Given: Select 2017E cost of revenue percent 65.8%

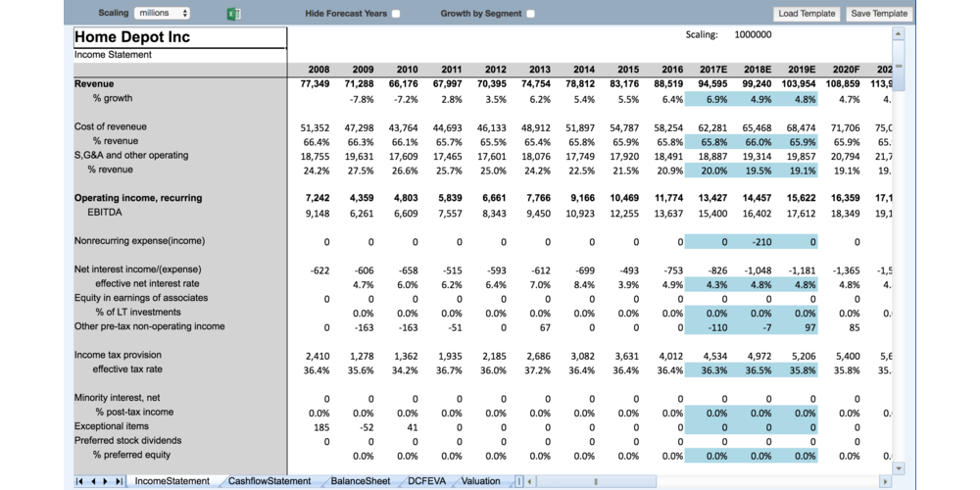Looking at the screenshot, I should pos(707,142).
